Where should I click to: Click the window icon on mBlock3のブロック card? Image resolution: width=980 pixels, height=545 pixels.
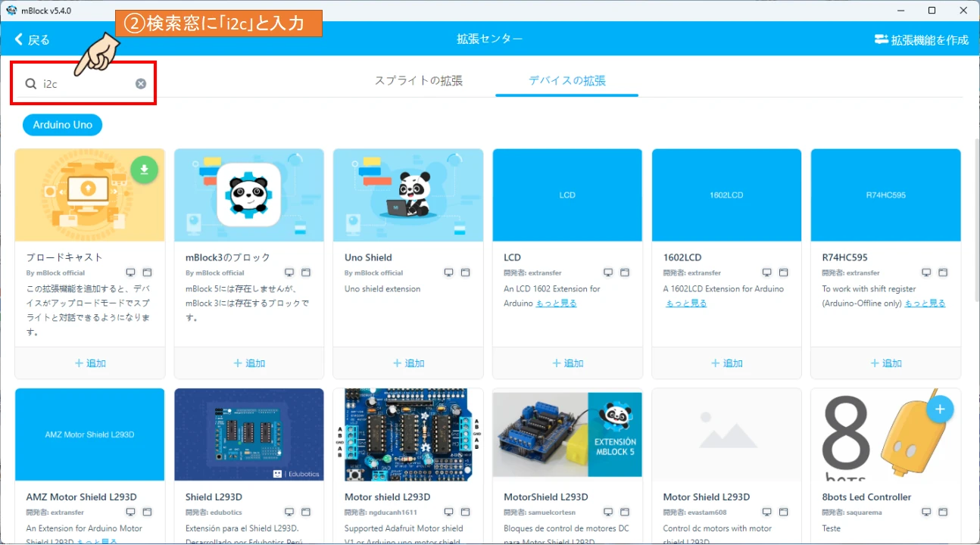pos(307,272)
